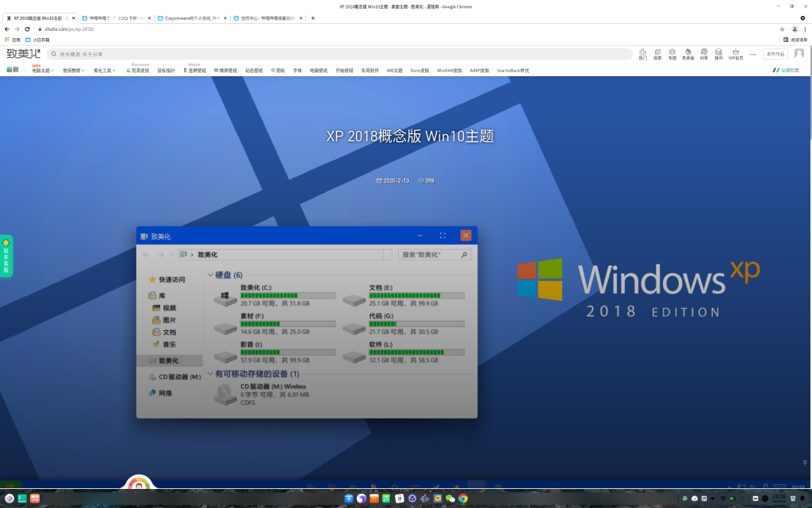Click the clock in the system tray
Image resolution: width=812 pixels, height=508 pixels.
pyautogui.click(x=779, y=498)
